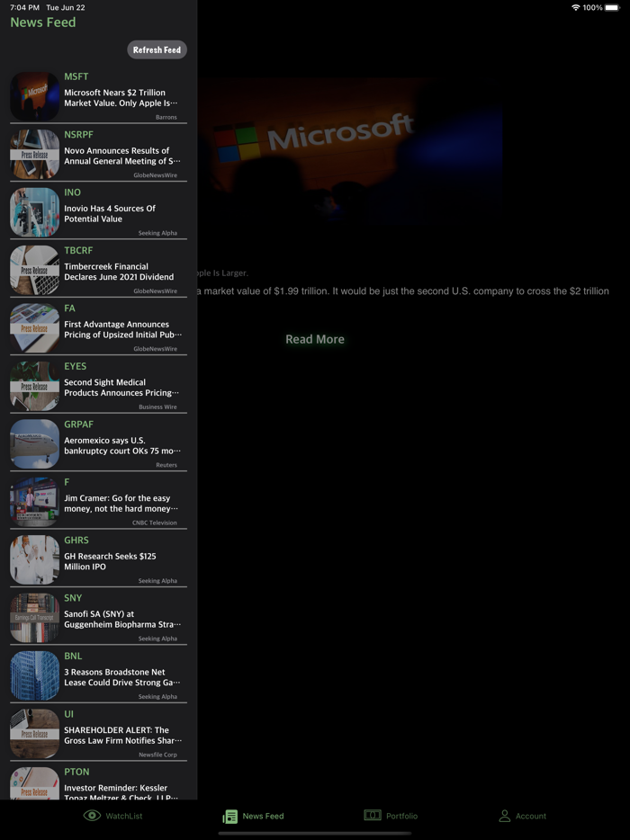Viewport: 630px width, 840px height.
Task: Select the EYES ticker symbol
Action: pos(75,366)
